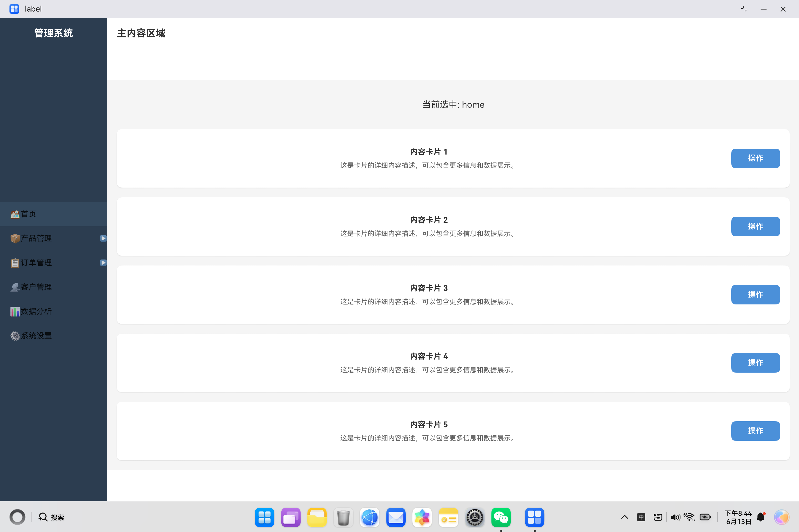Open the 产品管理 menu item
The height and width of the screenshot is (532, 799).
(54, 239)
